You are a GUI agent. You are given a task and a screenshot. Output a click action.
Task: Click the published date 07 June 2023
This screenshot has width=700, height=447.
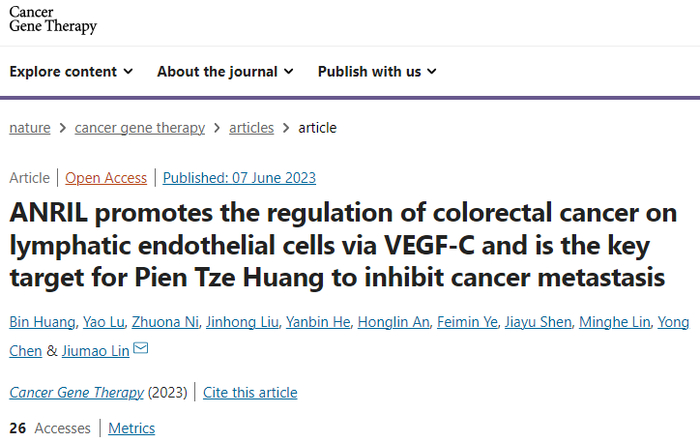239,178
